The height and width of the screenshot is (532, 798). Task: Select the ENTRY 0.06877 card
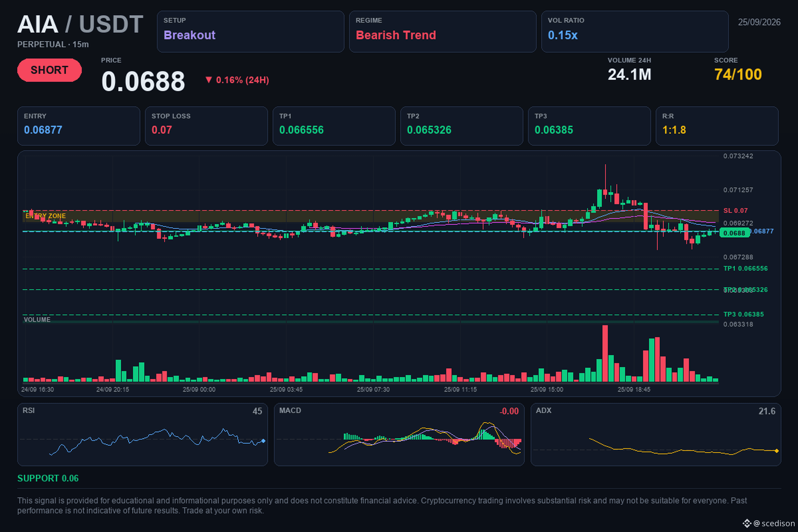coord(79,126)
